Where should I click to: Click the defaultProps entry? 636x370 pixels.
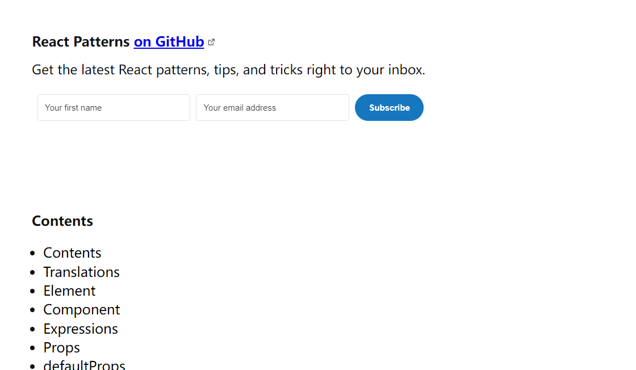tap(84, 365)
